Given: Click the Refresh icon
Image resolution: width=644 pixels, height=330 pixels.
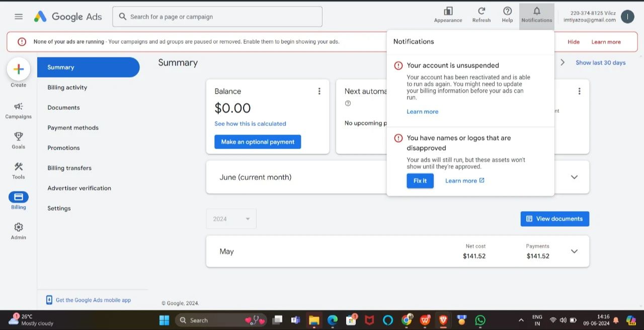Looking at the screenshot, I should [481, 15].
